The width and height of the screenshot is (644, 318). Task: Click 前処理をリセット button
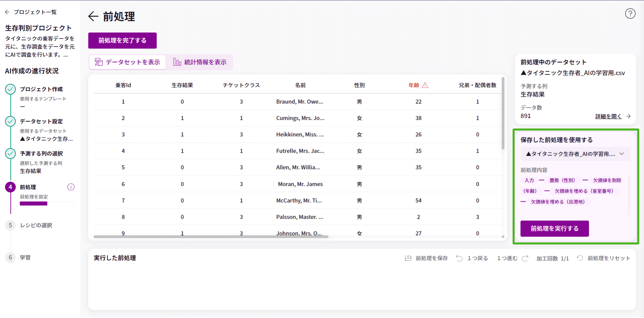603,258
